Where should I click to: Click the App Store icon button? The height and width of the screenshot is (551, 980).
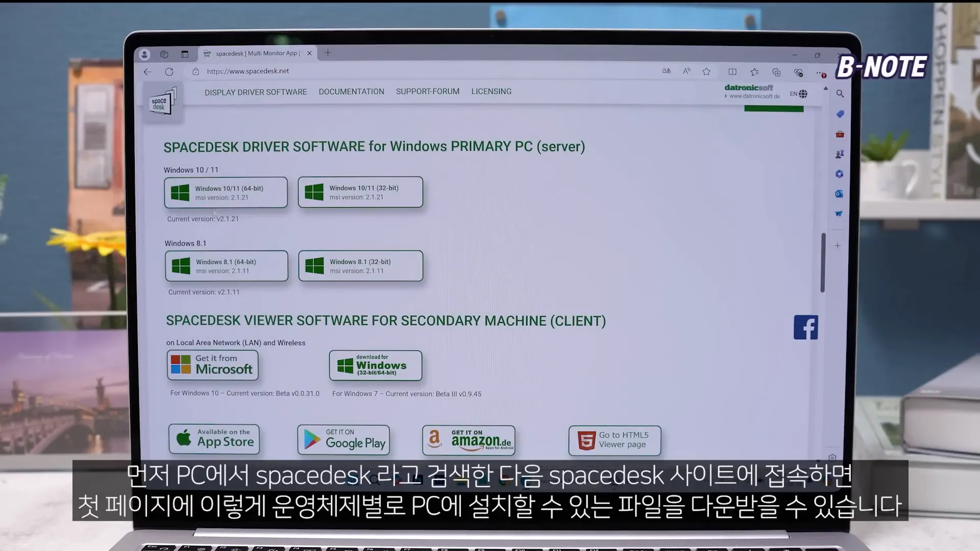tap(215, 439)
